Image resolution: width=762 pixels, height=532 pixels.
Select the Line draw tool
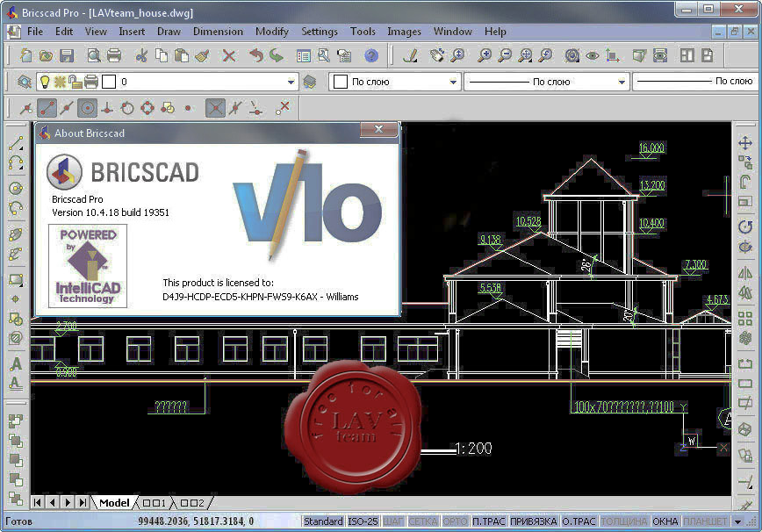click(16, 143)
